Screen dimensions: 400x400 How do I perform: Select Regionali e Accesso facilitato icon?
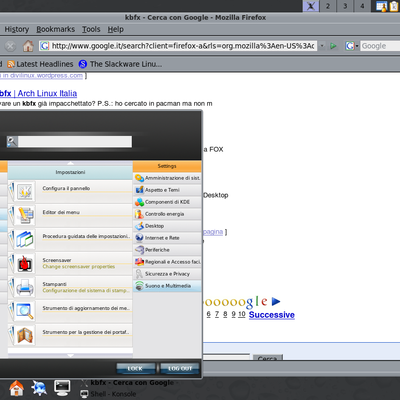tap(139, 262)
